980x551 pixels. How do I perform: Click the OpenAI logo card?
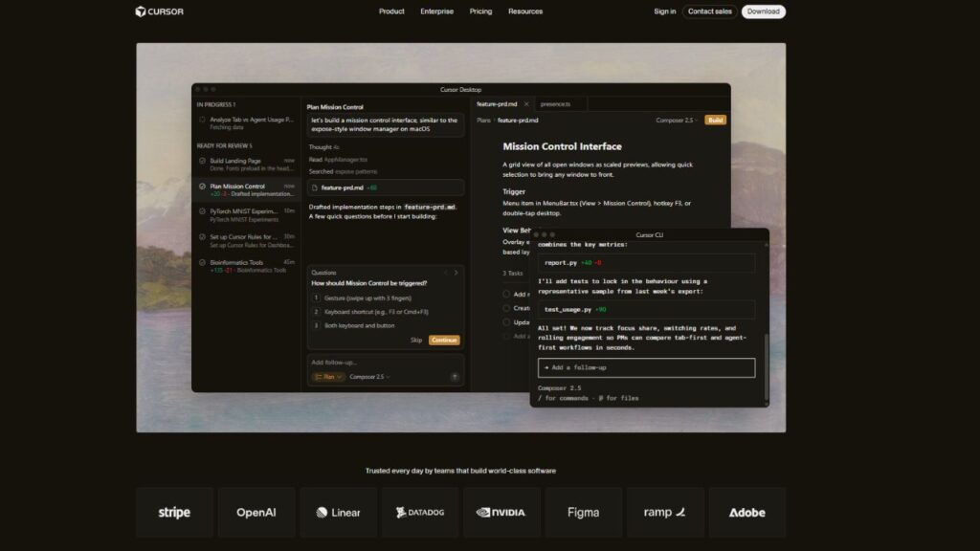coord(256,513)
